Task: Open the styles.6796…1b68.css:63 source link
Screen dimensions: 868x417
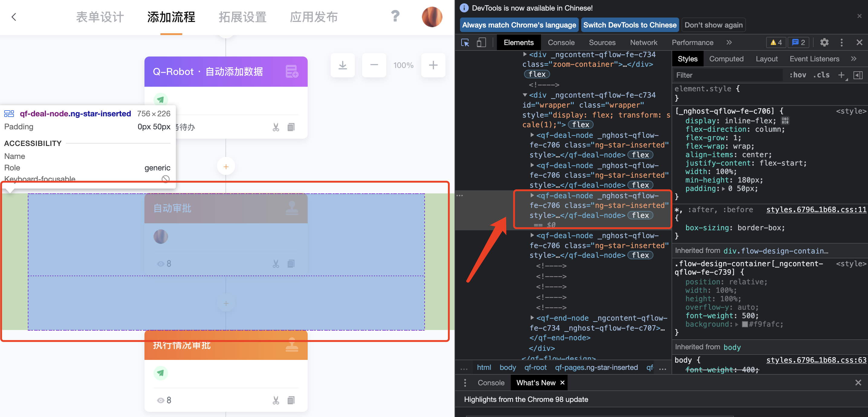Action: (x=816, y=360)
